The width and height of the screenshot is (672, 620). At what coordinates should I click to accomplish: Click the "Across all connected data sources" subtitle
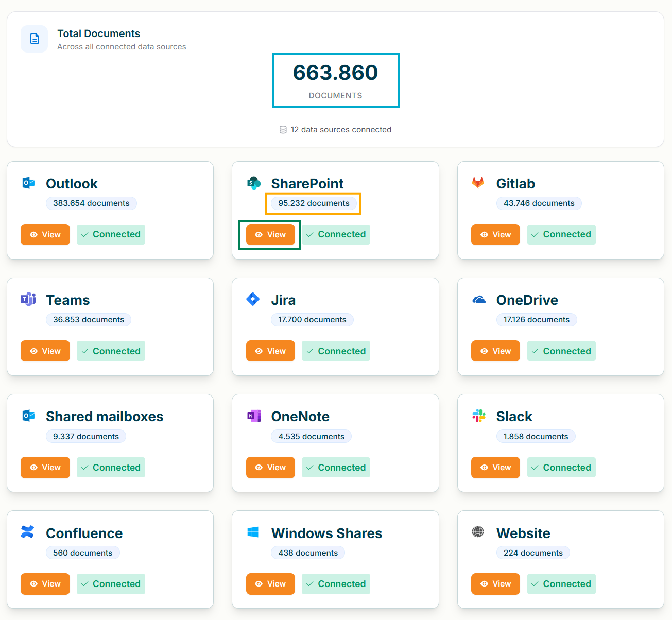click(122, 47)
